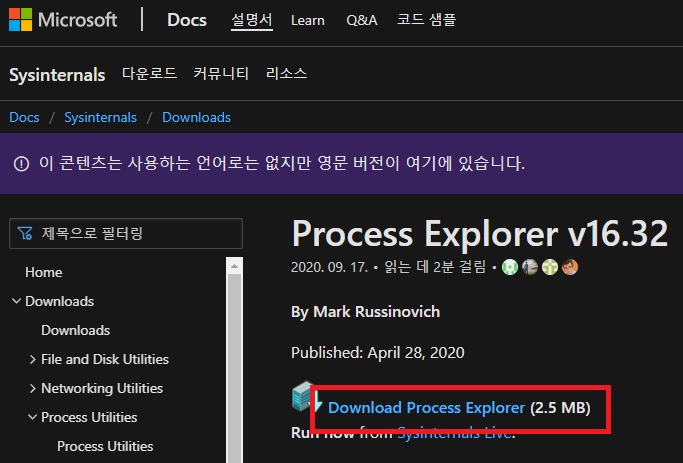This screenshot has width=683, height=463.
Task: Expand File and Disk Utilities chevron
Action: pyautogui.click(x=33, y=359)
